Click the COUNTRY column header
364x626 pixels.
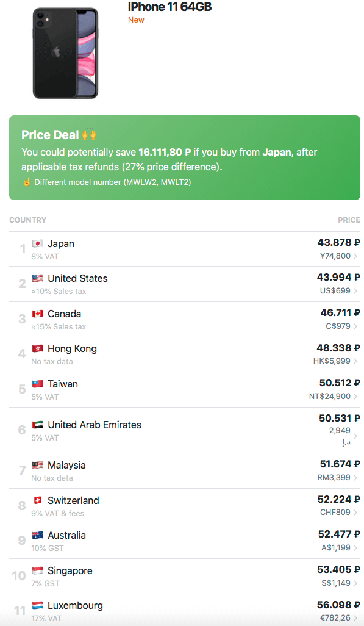[28, 220]
